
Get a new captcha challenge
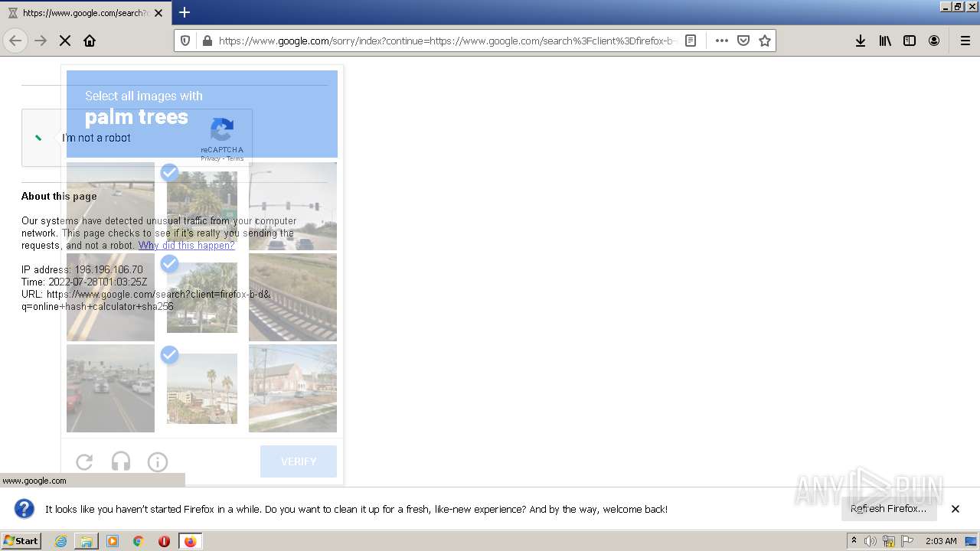[84, 461]
